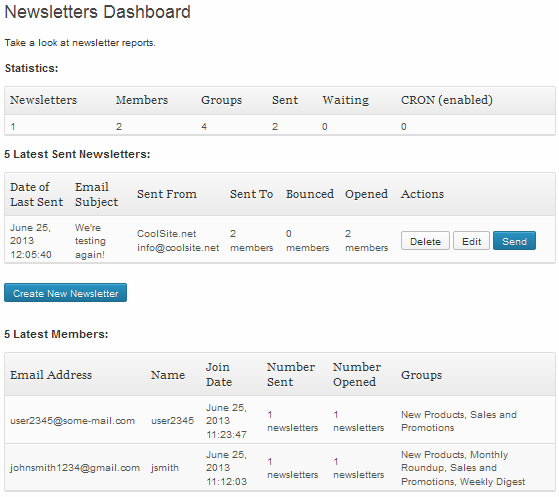Click the user2345@some-mail.com email cell

pos(72,421)
